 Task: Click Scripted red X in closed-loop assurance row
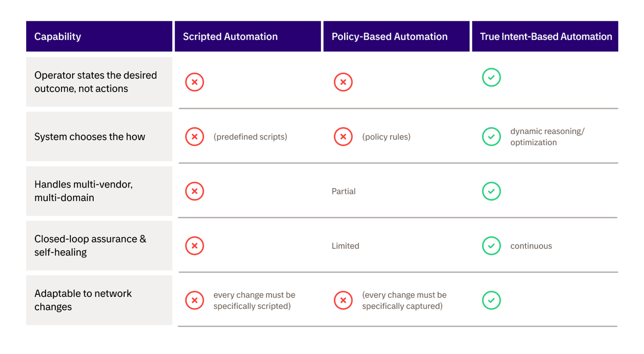(x=195, y=246)
